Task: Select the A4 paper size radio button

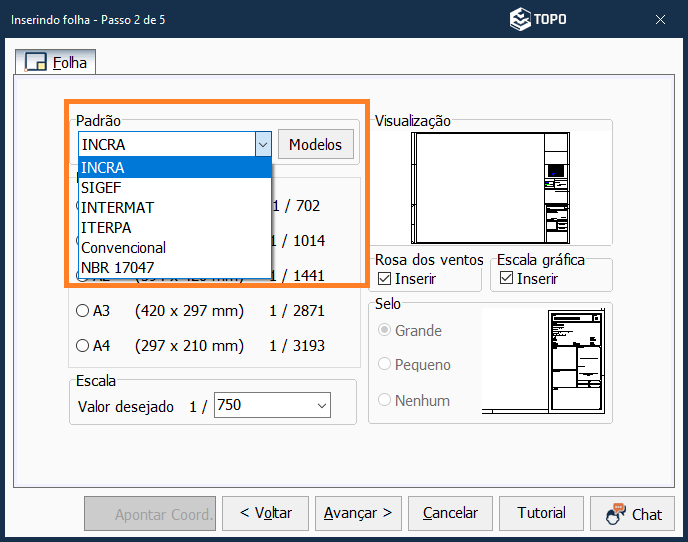Action: [x=83, y=346]
